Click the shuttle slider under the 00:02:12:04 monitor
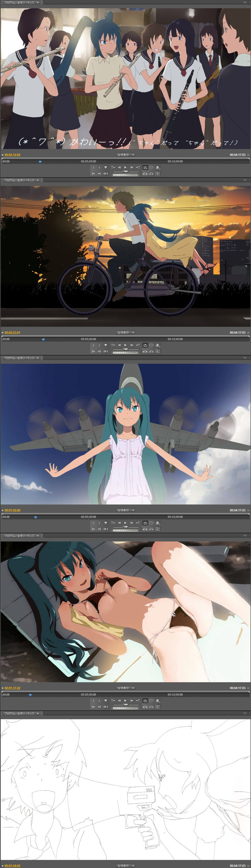Screen dimensions: 251x868 tap(125, 171)
